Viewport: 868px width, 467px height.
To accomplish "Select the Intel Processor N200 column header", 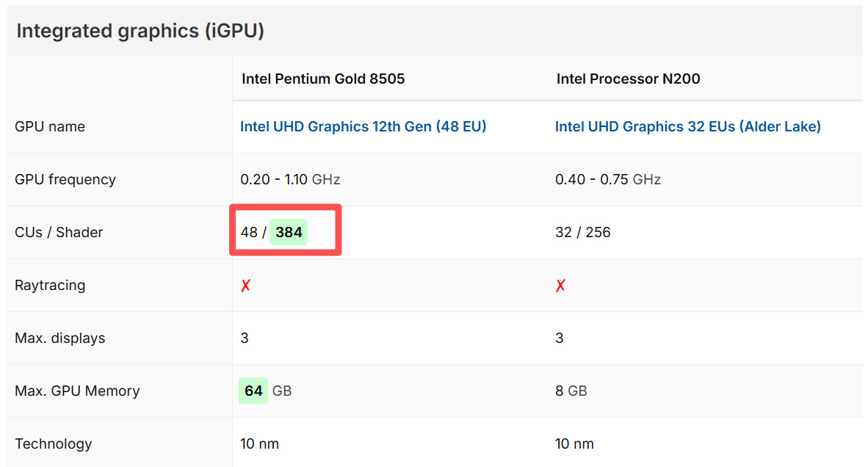I will click(628, 79).
